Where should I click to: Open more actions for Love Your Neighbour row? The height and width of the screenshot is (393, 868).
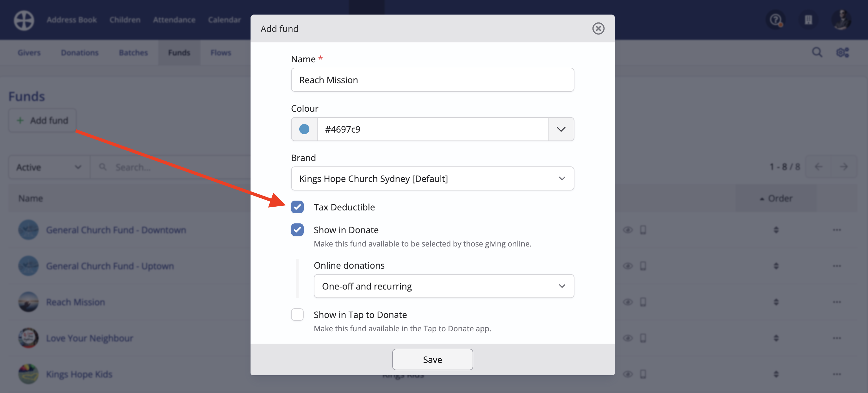(837, 338)
